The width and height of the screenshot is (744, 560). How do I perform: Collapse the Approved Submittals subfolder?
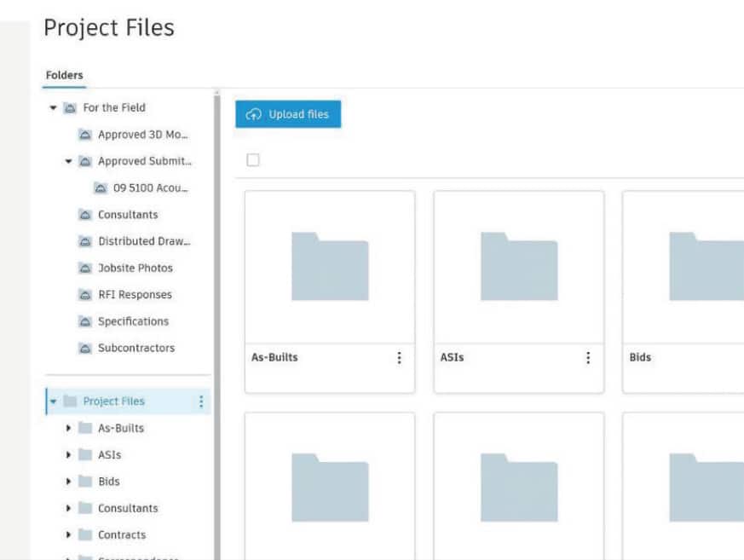click(69, 161)
